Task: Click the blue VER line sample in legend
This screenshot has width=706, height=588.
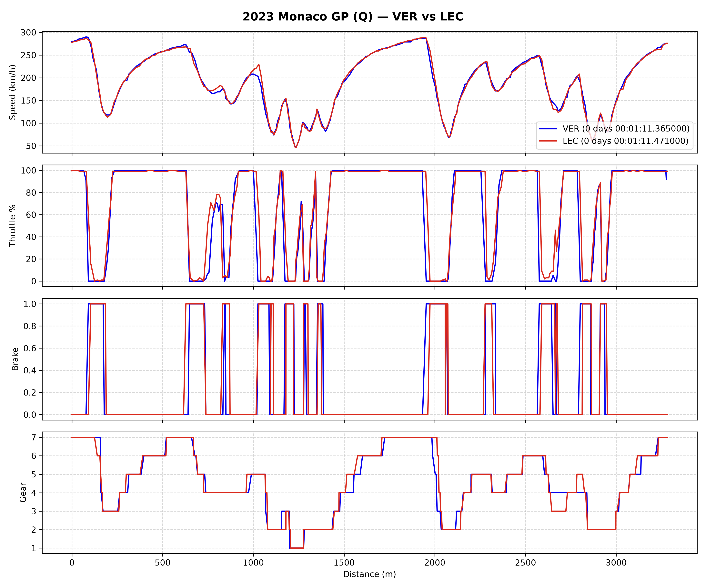Action: tap(548, 129)
